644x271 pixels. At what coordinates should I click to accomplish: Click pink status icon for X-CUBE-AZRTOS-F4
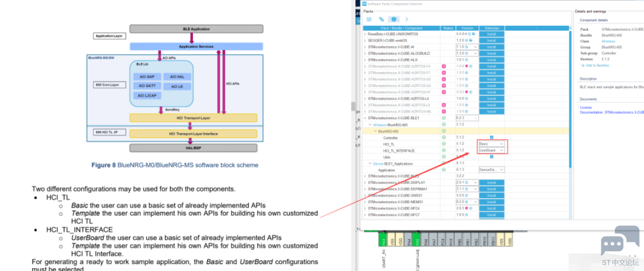coord(443,66)
